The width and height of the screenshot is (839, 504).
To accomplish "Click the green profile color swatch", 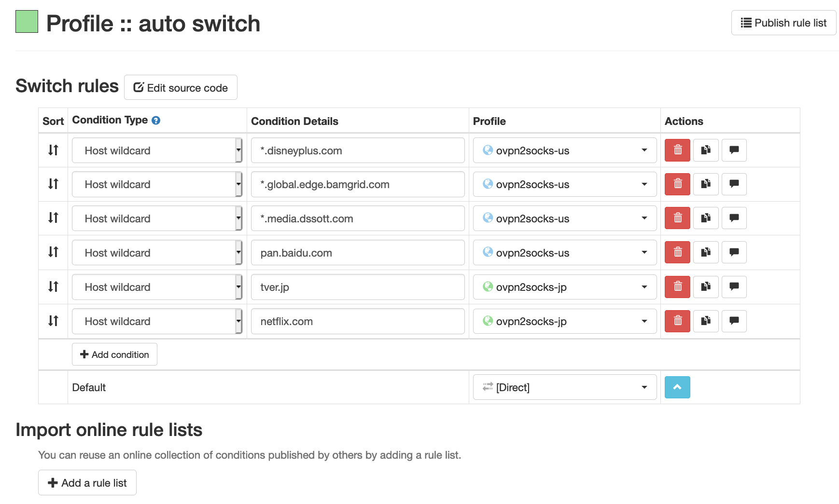I will click(27, 22).
